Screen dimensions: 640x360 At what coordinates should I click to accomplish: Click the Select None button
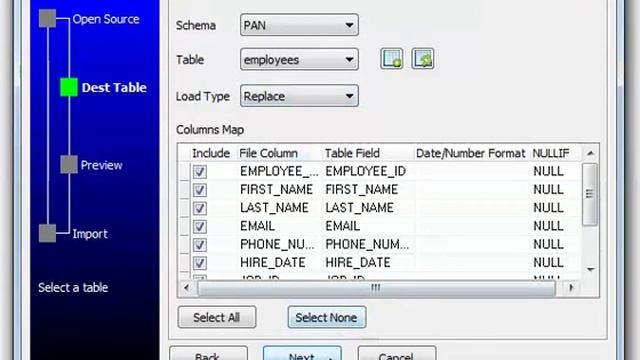[327, 317]
